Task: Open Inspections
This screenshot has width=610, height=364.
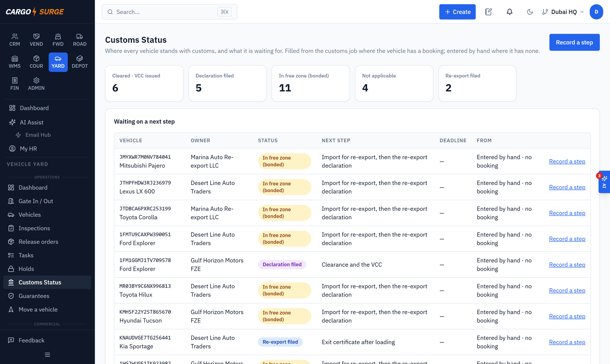Action: [47, 228]
